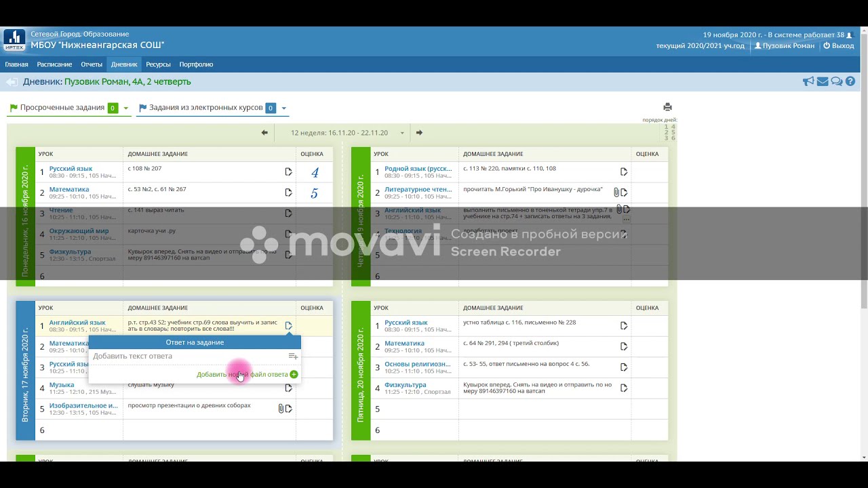The image size is (868, 488).
Task: Click homework text 'с 108 № 207'
Action: tap(144, 169)
